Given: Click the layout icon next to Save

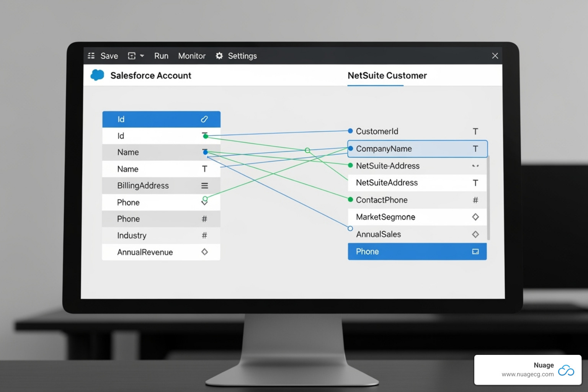Looking at the screenshot, I should 132,56.
